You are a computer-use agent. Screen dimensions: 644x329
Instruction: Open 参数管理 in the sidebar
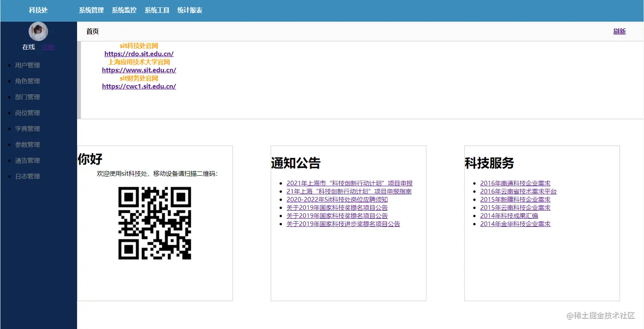point(27,145)
